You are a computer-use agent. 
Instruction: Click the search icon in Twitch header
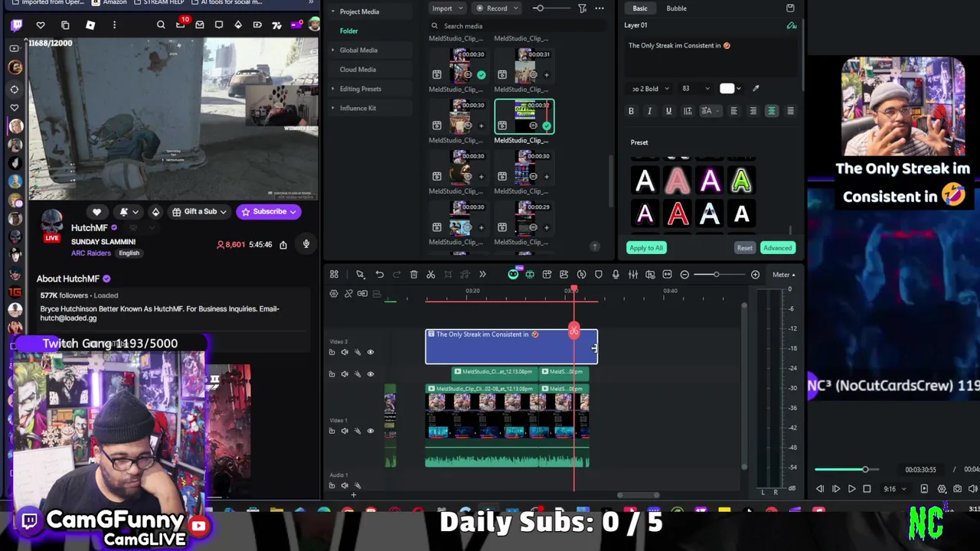coord(161,25)
